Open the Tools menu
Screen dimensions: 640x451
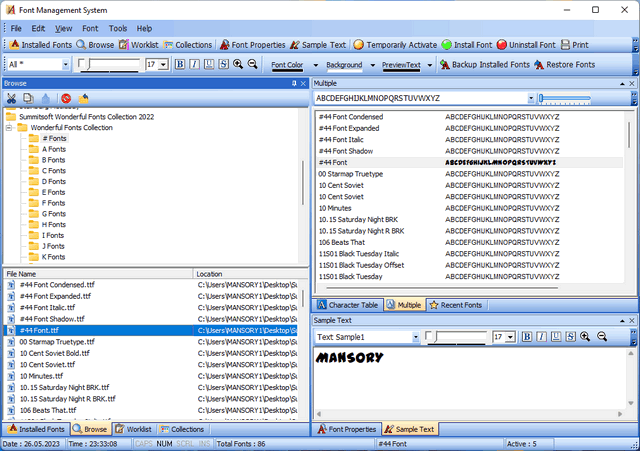click(x=118, y=28)
